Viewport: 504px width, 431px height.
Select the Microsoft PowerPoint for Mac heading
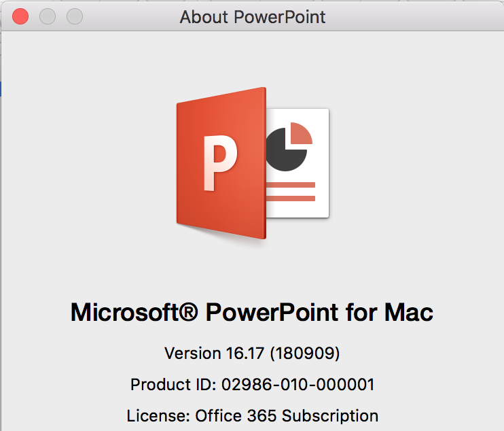click(x=252, y=312)
